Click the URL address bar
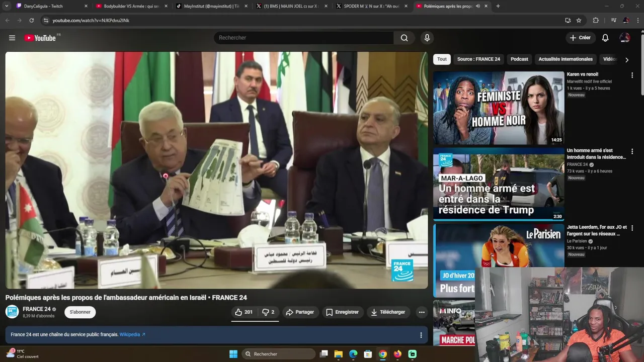644x362 pixels. pos(302,20)
